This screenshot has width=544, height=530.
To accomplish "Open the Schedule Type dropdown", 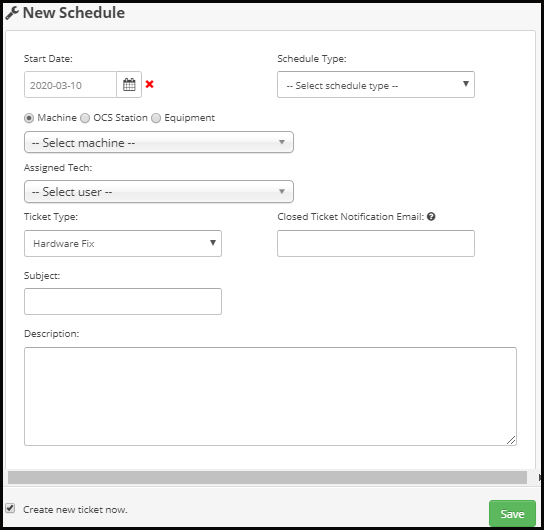I will (376, 85).
